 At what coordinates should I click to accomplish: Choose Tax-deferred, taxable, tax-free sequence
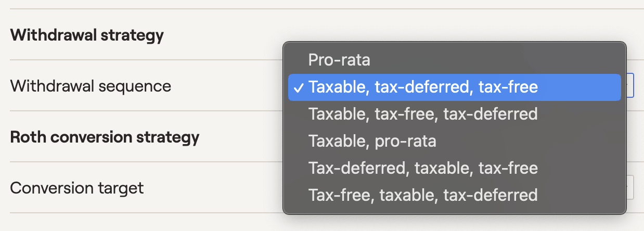tap(423, 168)
